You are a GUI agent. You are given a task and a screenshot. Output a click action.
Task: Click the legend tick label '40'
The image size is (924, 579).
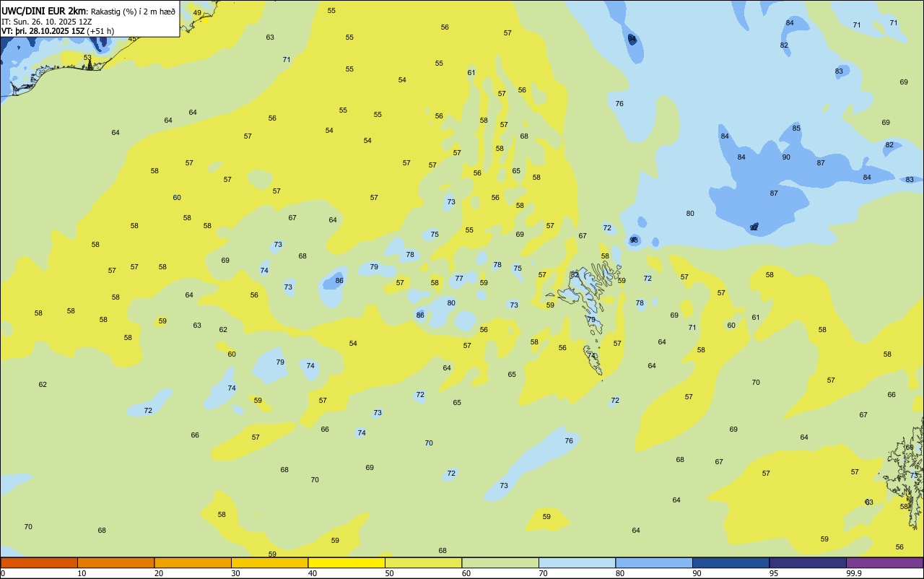pos(313,573)
